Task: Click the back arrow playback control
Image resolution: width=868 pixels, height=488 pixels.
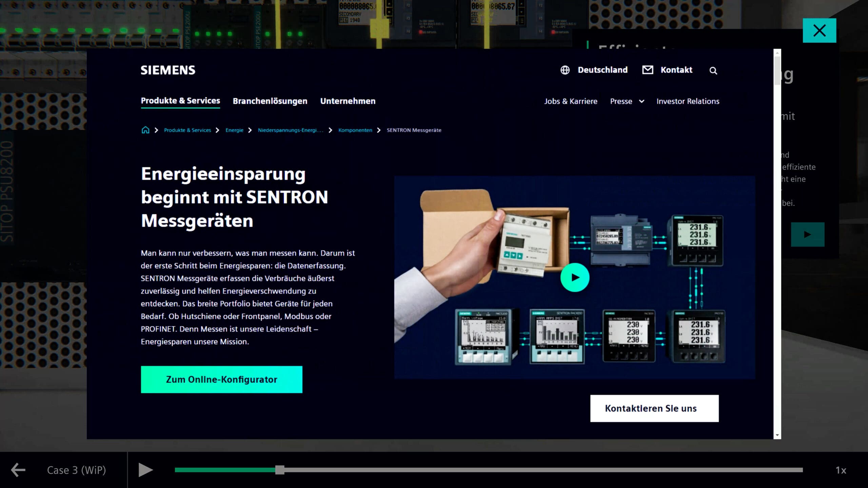Action: (18, 470)
